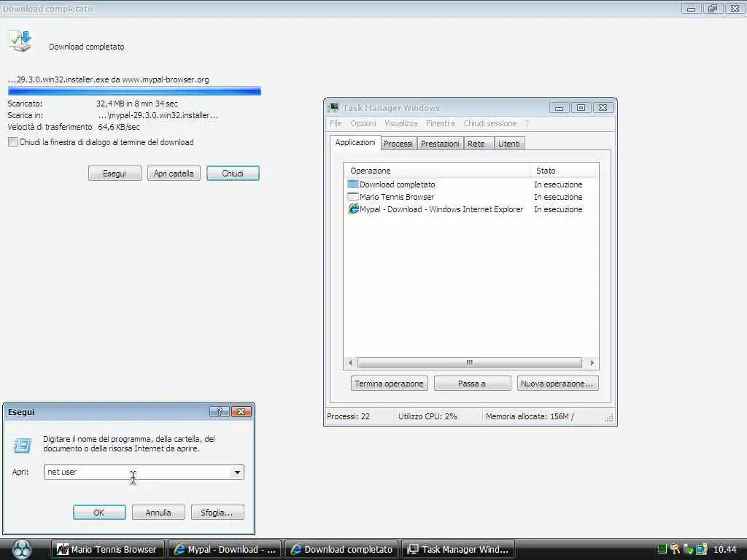Switch to the Prestazioni tab
Viewport: 747px width, 560px height.
[x=440, y=144]
